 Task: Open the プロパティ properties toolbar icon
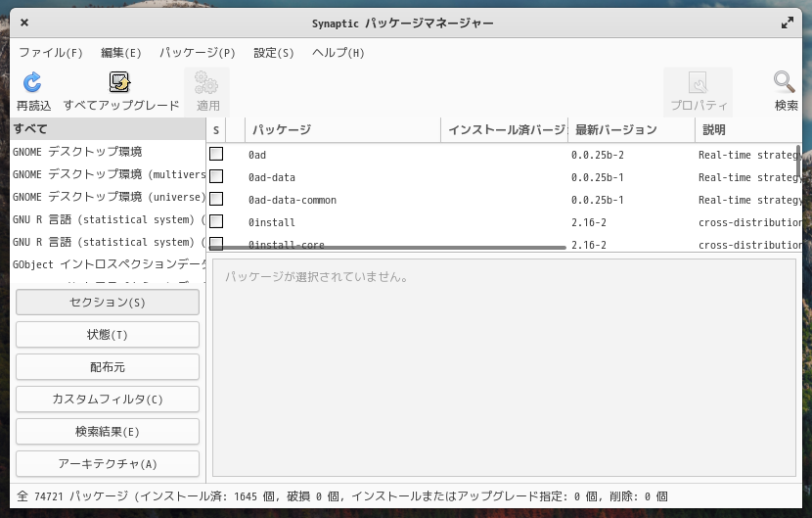[698, 82]
